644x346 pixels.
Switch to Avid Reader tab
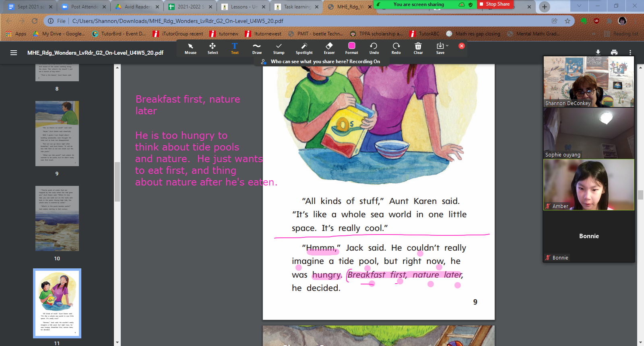pos(135,7)
